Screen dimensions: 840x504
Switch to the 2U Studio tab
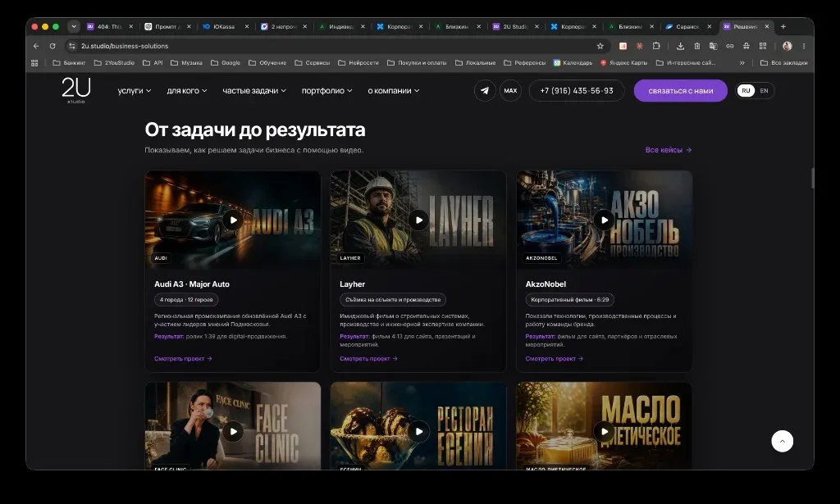pos(515,26)
